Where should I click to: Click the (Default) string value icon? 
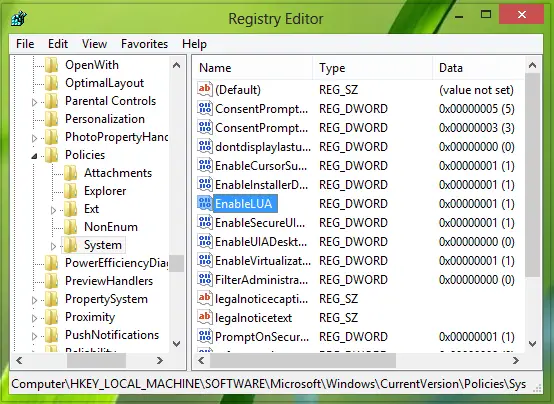point(205,89)
